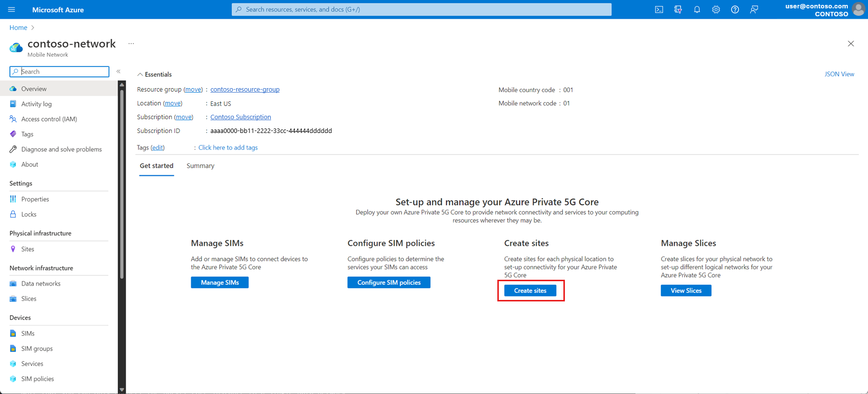
Task: Open portal Settings gear
Action: (x=716, y=9)
